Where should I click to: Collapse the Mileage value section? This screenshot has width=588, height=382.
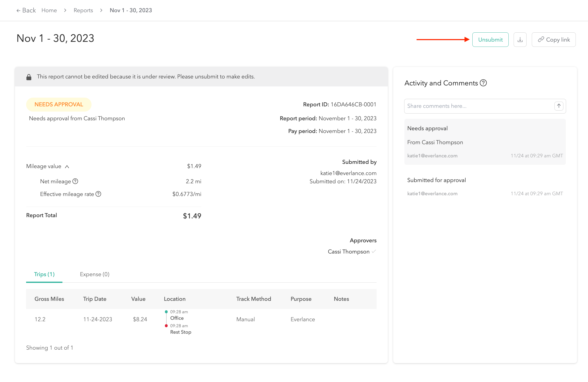(x=67, y=166)
